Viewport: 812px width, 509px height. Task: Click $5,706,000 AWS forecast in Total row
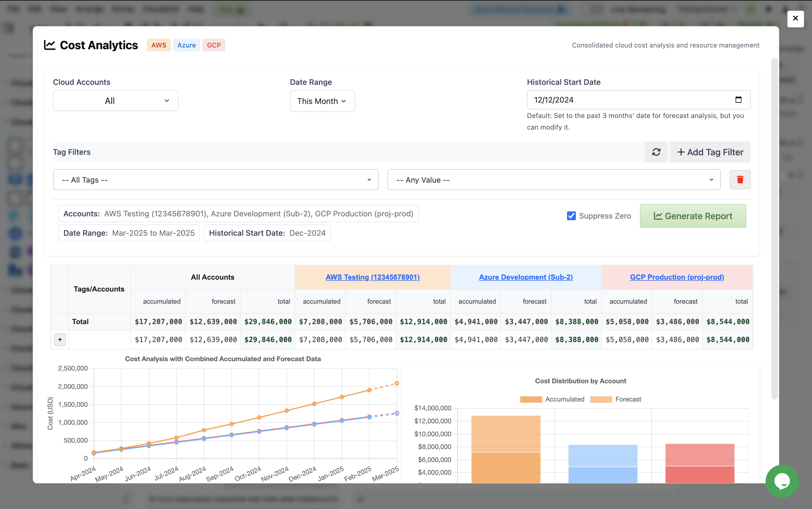click(x=371, y=321)
